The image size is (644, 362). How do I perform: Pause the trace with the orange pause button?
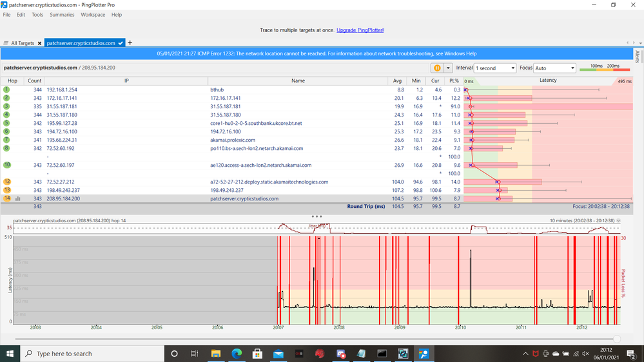point(437,68)
